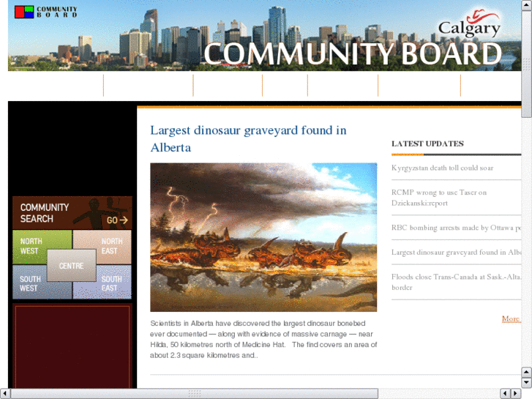Open 'RBC bombing arrests' update
Viewport: 532px width, 399px height.
tap(456, 228)
